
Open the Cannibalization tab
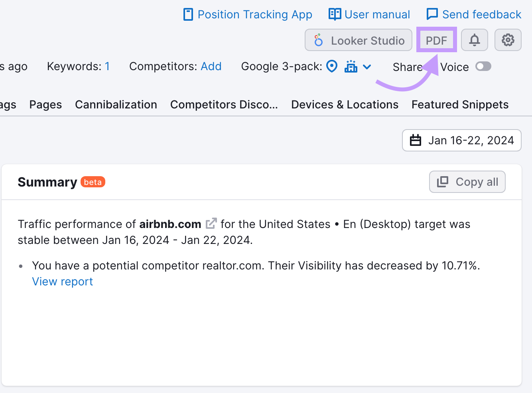[116, 104]
